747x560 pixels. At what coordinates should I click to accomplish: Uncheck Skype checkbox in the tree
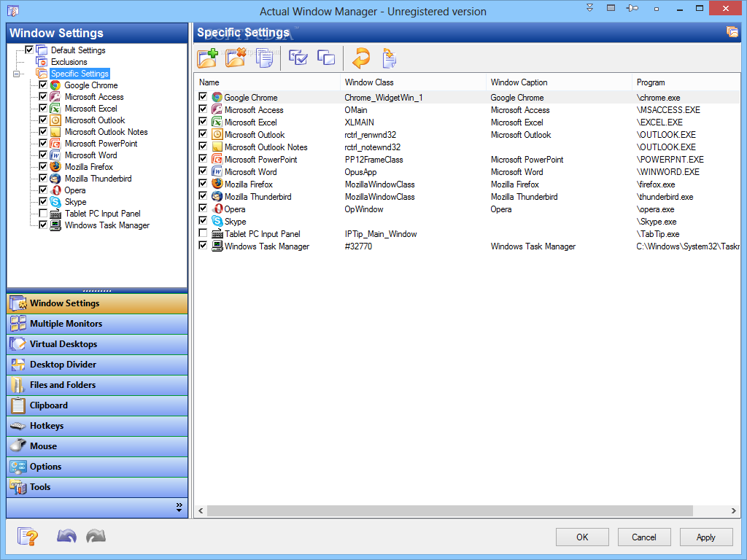click(43, 201)
